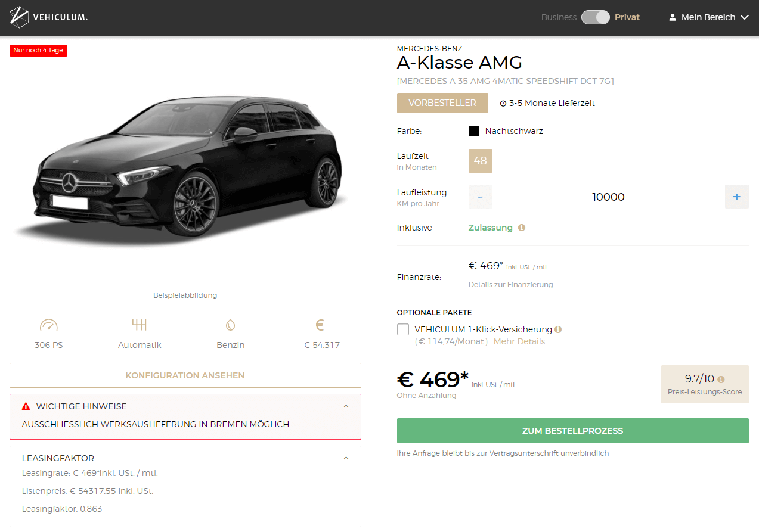Click the fuel drop icon above Benzin
Screen dimensions: 759x532
tap(230, 325)
